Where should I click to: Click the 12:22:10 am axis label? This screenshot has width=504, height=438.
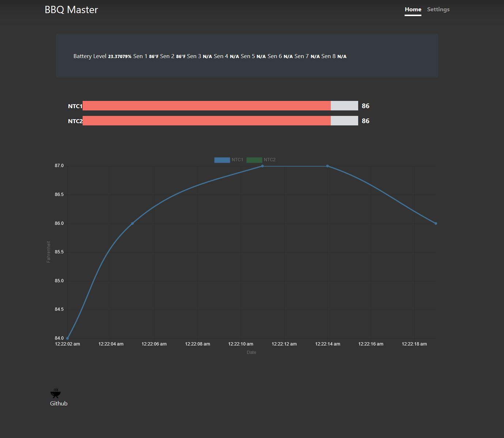click(241, 344)
